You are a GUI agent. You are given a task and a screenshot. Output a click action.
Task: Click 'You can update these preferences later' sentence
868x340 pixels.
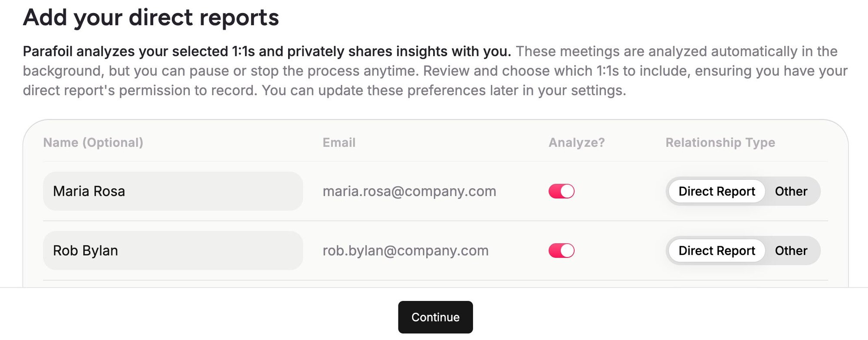tap(443, 90)
